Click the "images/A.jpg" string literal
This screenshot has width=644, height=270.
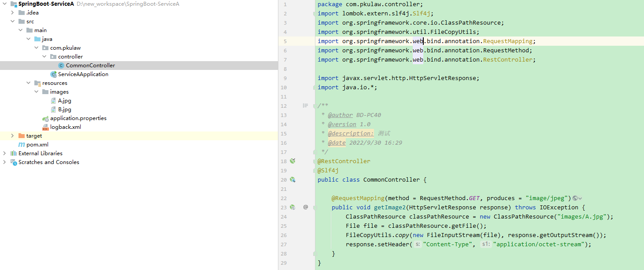582,216
